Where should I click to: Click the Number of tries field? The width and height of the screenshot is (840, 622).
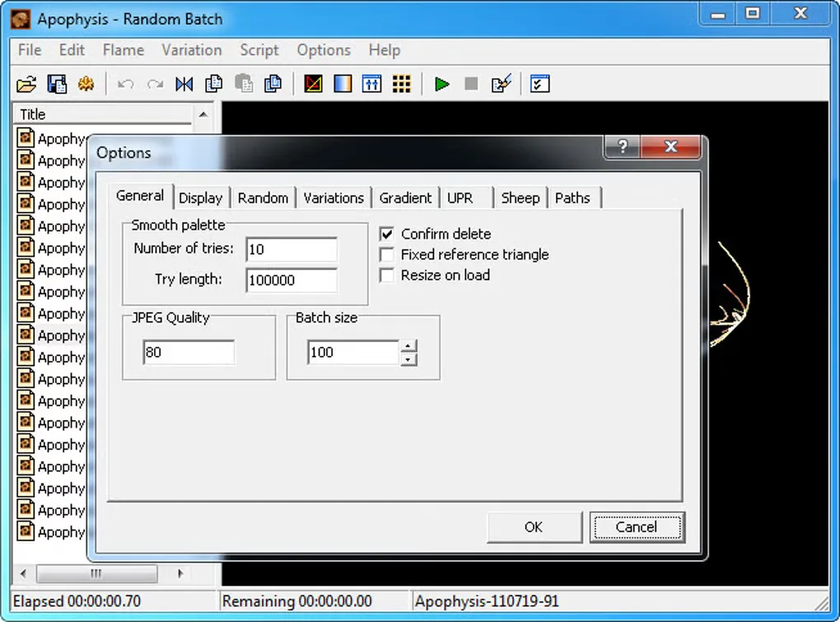coord(292,250)
